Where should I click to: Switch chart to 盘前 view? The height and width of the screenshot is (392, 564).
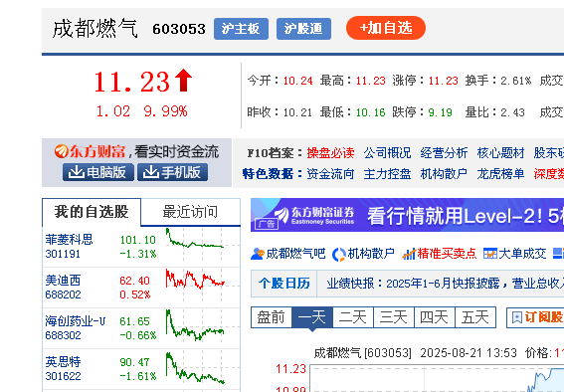coord(272,317)
